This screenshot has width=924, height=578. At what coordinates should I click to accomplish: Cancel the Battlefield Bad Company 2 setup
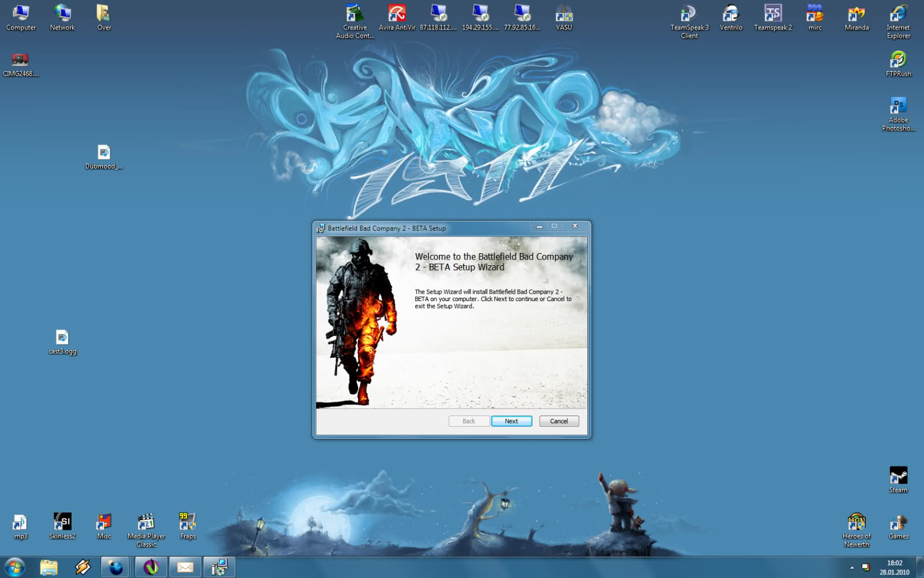[x=558, y=421]
